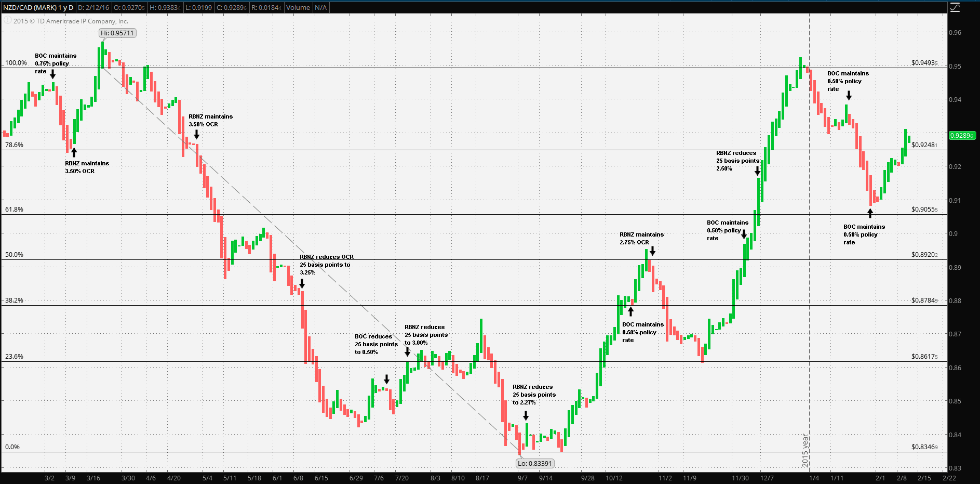Click the $0.8346 retracement price label

pos(924,447)
